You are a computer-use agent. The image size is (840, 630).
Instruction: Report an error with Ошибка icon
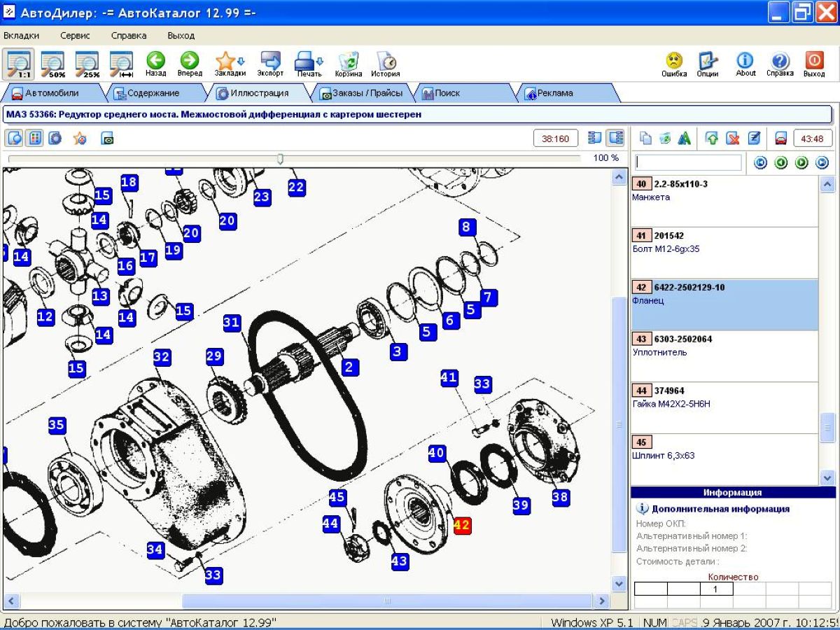(674, 64)
